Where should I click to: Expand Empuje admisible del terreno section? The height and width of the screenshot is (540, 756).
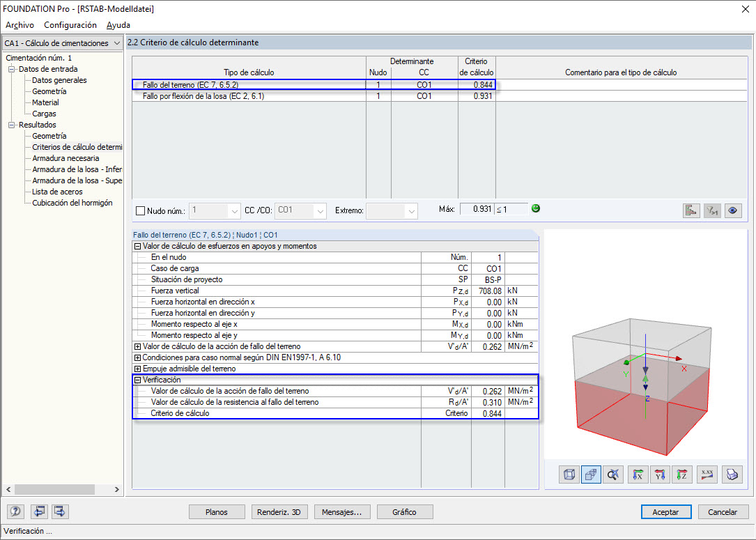point(137,369)
